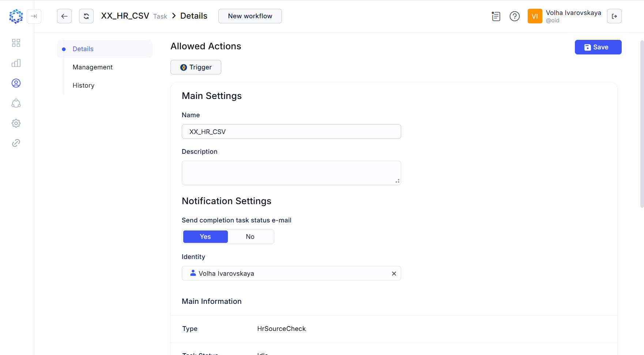Viewport: 644px width, 355px height.
Task: Open the settings gear in sidebar
Action: 16,123
